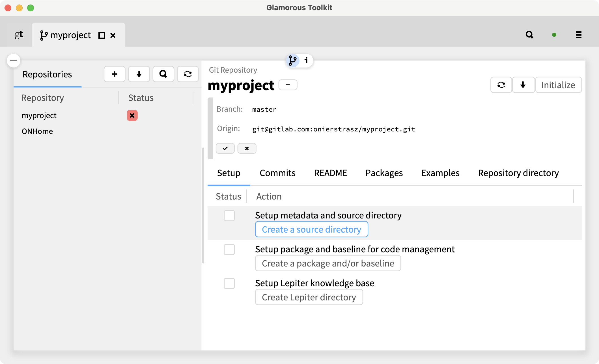Click the Git Repository label
Viewport: 599px width, 364px height.
(x=233, y=70)
